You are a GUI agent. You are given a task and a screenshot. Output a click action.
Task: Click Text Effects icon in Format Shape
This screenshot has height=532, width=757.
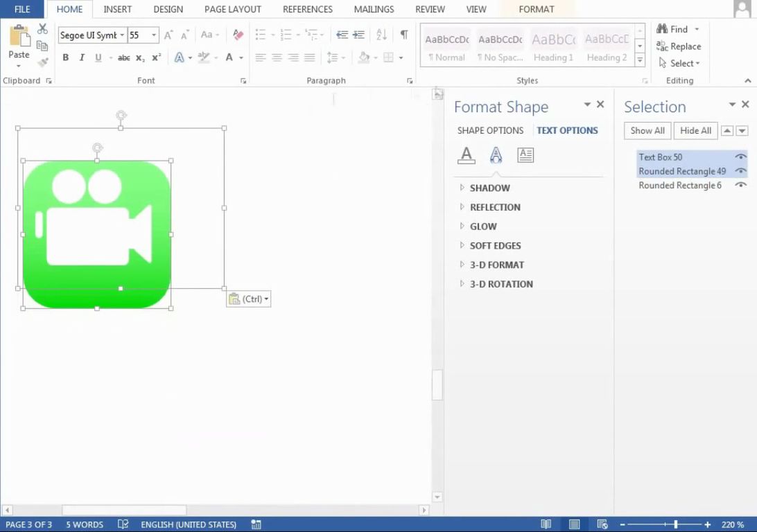496,155
